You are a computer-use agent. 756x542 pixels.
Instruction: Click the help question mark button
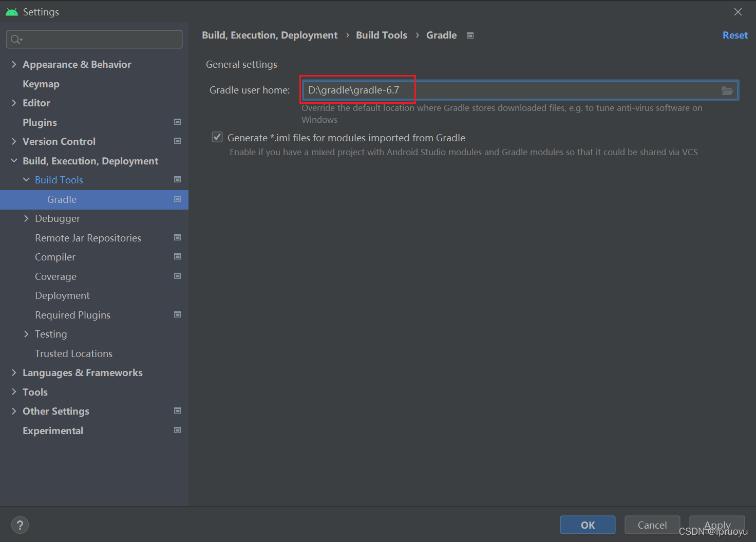(20, 525)
